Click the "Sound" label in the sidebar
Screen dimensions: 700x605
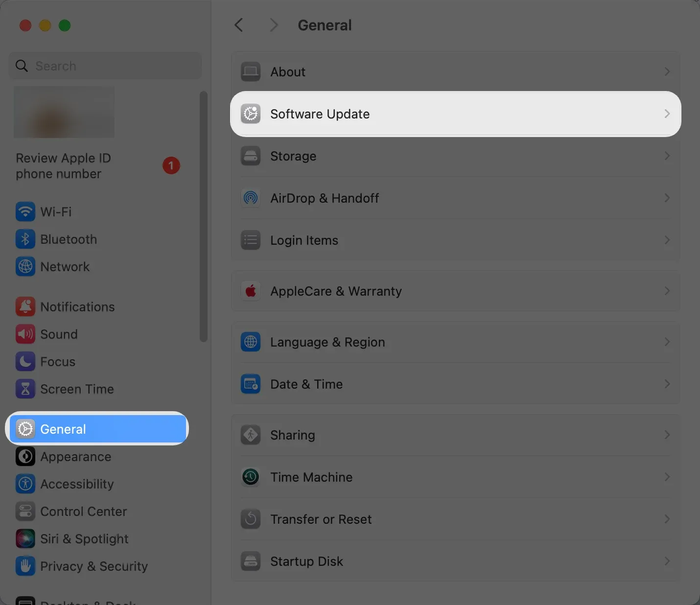(x=59, y=334)
